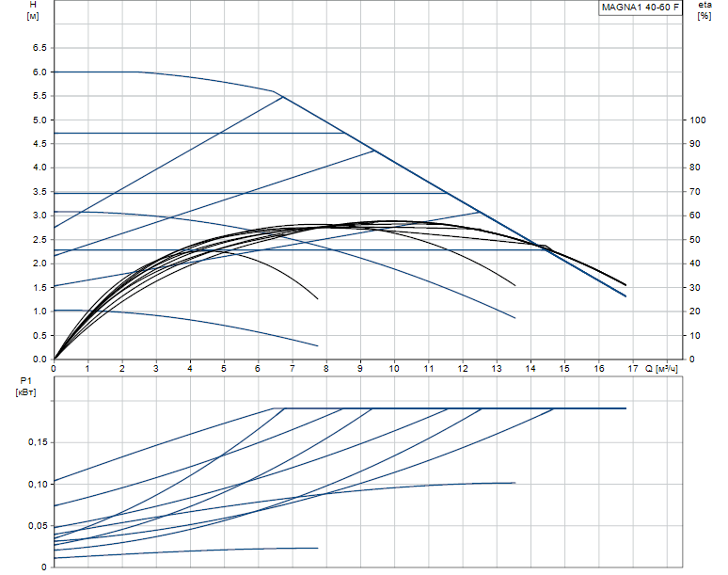Click the 6.0 tick on the H axis
The height and width of the screenshot is (575, 728).
point(40,72)
